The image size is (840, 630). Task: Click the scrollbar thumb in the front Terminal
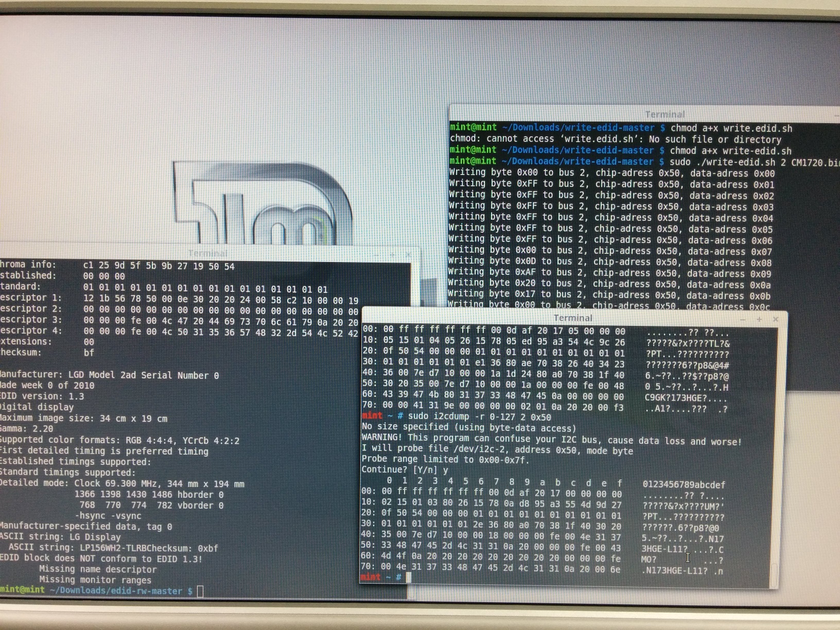click(774, 575)
